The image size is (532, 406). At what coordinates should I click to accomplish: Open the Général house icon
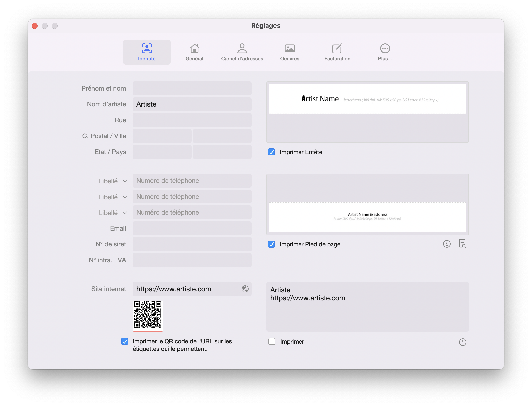click(194, 49)
